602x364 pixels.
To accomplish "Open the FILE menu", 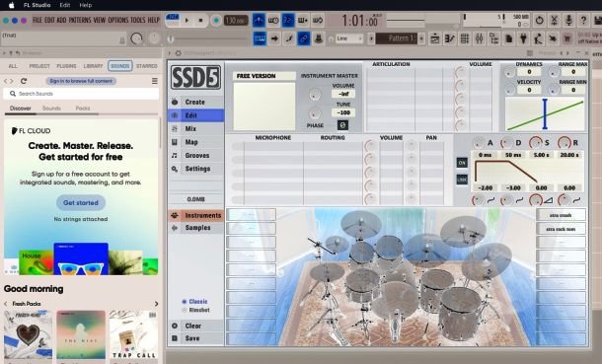I will (x=38, y=20).
